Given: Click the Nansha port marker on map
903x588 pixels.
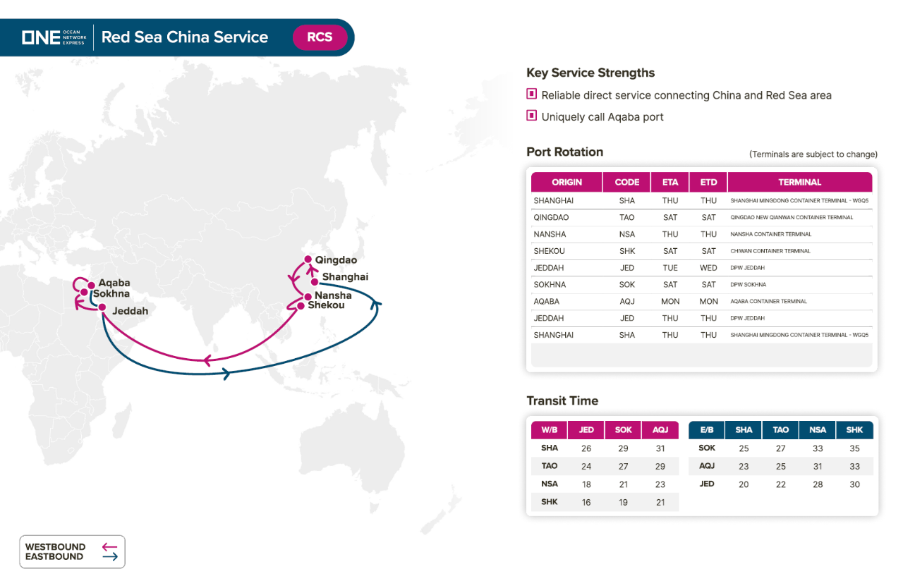Looking at the screenshot, I should click(x=308, y=296).
